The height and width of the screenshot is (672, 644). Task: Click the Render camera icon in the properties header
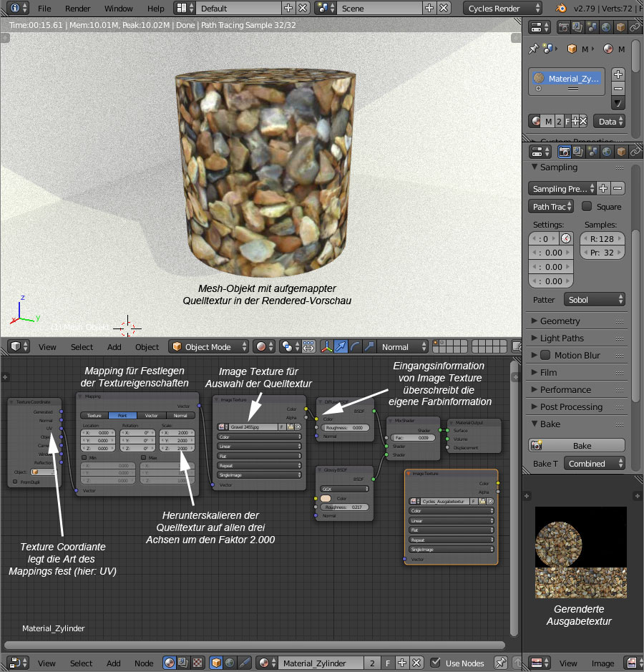(564, 152)
